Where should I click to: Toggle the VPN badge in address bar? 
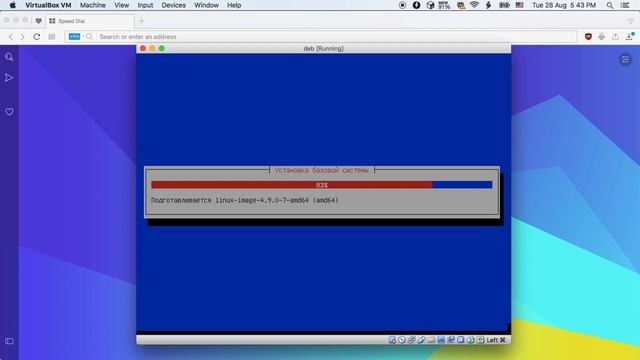pos(74,37)
